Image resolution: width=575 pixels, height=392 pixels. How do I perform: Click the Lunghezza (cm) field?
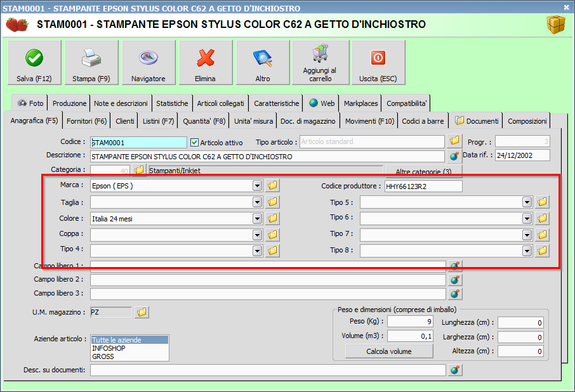(520, 323)
